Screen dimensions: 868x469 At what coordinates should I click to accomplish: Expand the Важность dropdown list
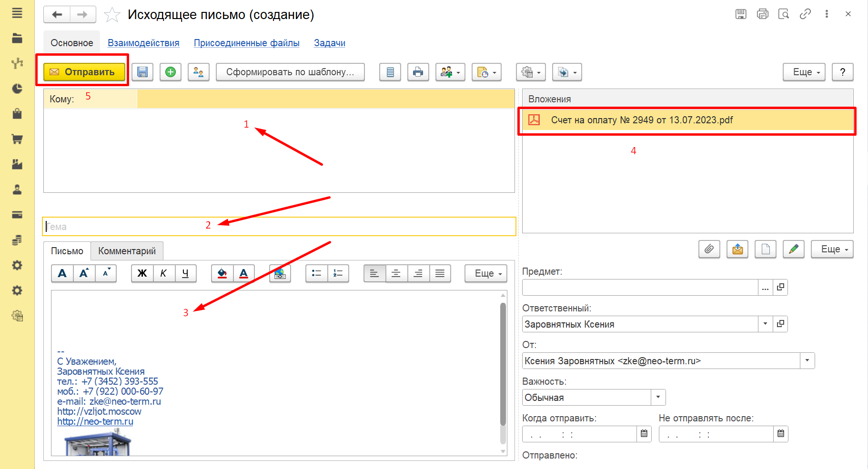pyautogui.click(x=658, y=397)
